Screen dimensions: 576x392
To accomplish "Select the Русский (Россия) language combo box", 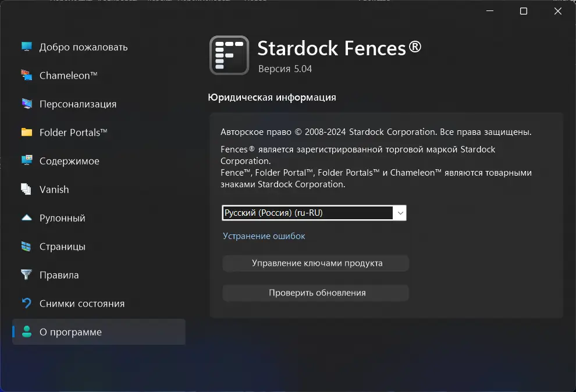I will [307, 213].
